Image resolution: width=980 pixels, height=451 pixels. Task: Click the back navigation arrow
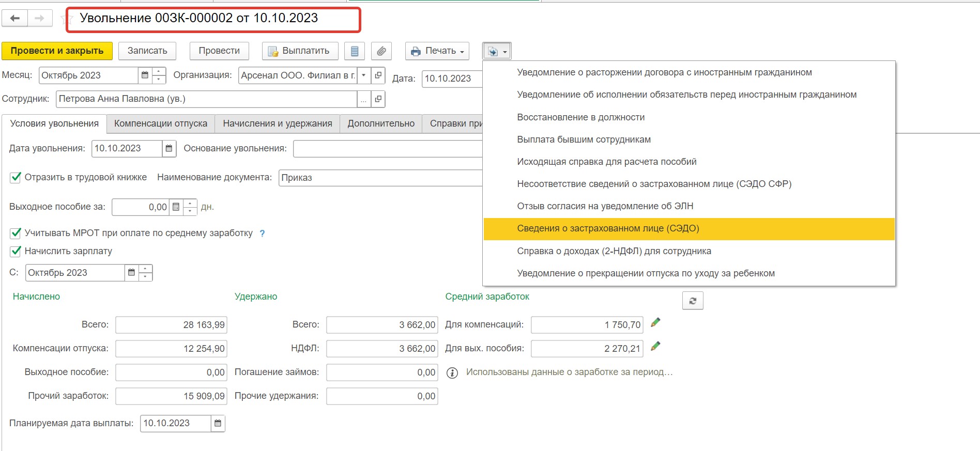(x=15, y=19)
